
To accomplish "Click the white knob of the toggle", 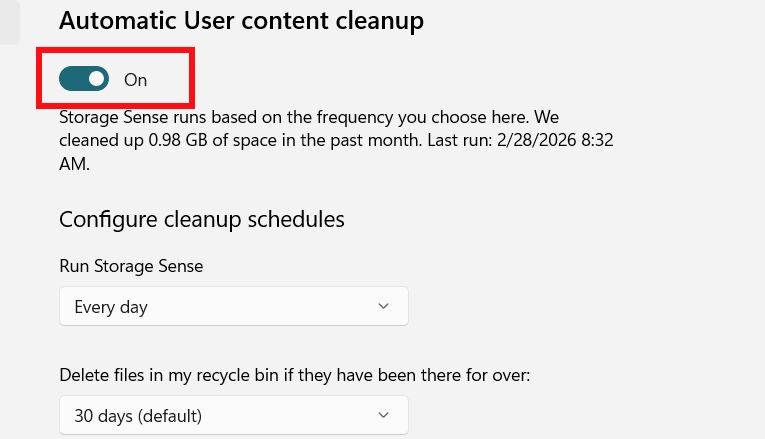I will 96,78.
